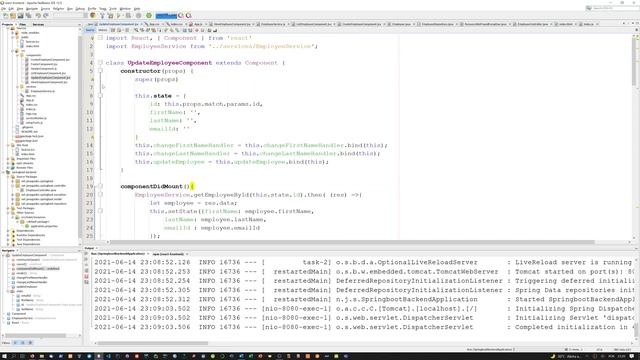Open the Refactor menu
This screenshot has height=360, width=640.
coord(58,9)
